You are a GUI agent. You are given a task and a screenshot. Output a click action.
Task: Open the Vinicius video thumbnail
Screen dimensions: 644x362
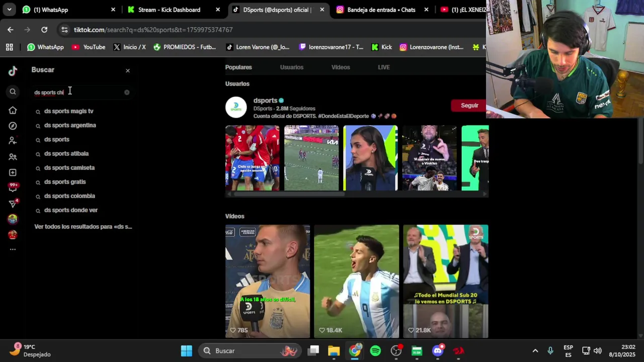(429, 158)
